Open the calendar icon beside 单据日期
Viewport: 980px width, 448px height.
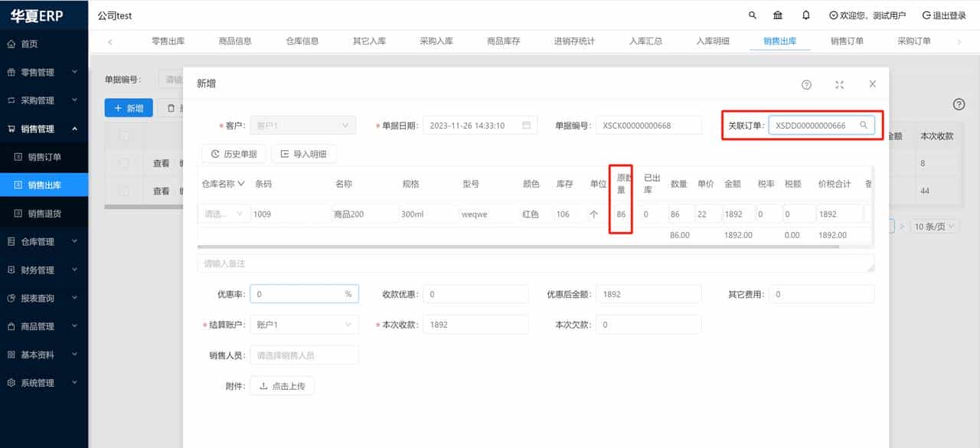tap(525, 124)
